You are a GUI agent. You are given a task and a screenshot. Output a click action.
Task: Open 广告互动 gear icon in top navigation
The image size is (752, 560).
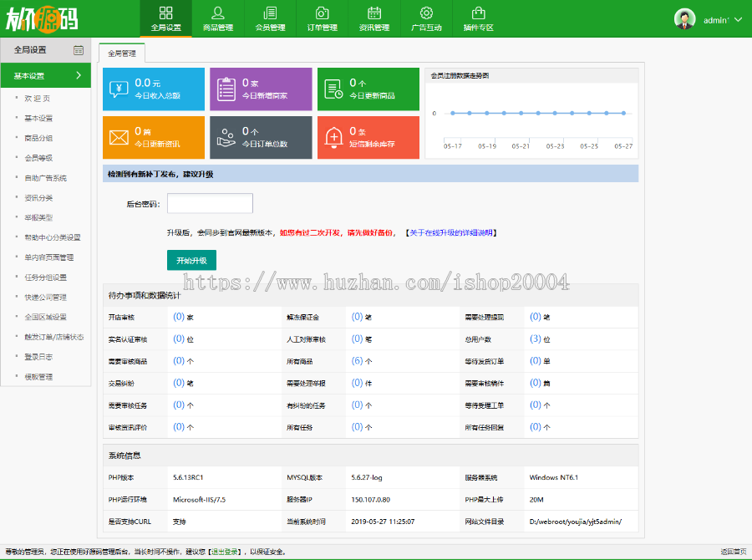pos(426,13)
